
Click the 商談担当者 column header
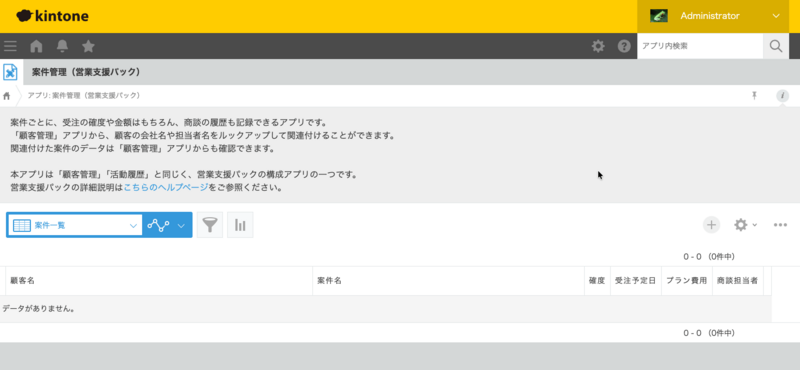(x=737, y=281)
